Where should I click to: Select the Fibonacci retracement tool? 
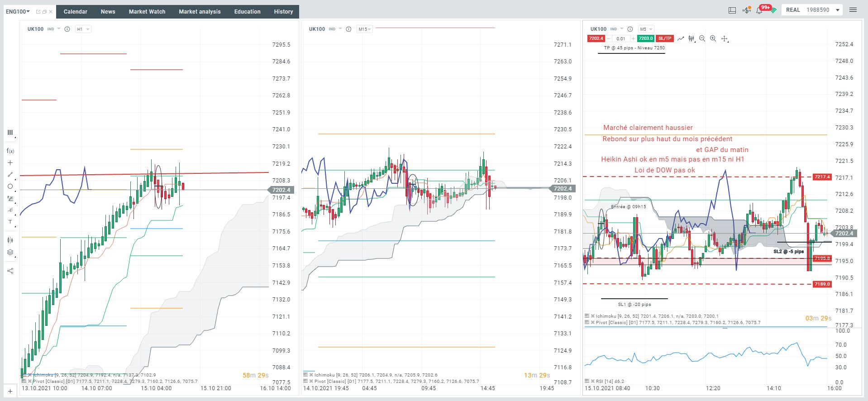coord(10,198)
